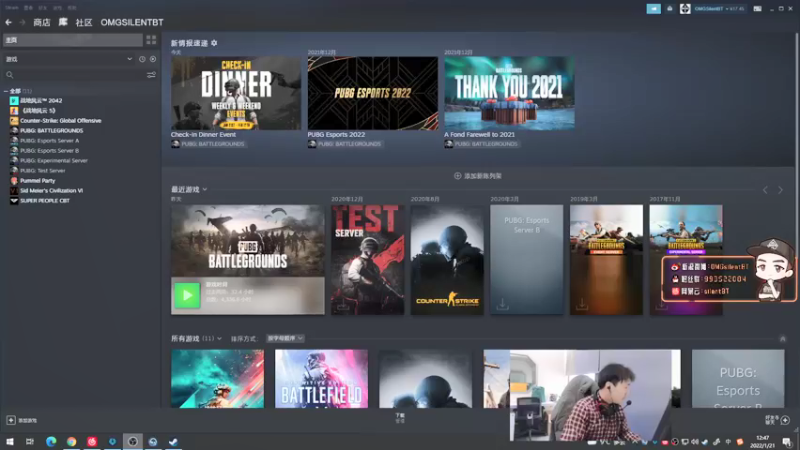The height and width of the screenshot is (450, 800).
Task: Open OBS Studio on taskbar
Action: coord(133,441)
